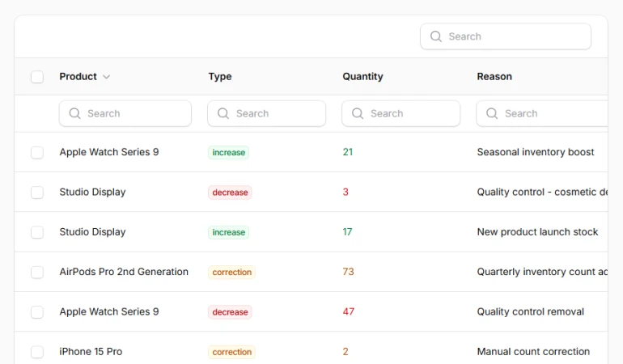Click the Quantity column header

362,77
